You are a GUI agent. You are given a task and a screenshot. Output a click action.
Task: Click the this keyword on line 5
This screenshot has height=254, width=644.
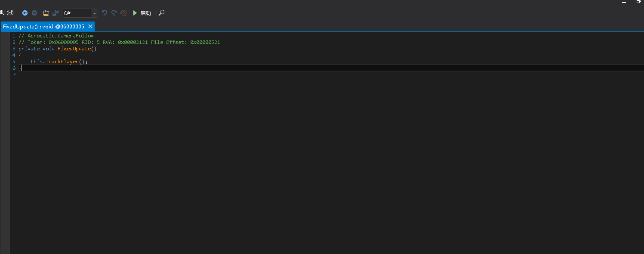coord(36,61)
